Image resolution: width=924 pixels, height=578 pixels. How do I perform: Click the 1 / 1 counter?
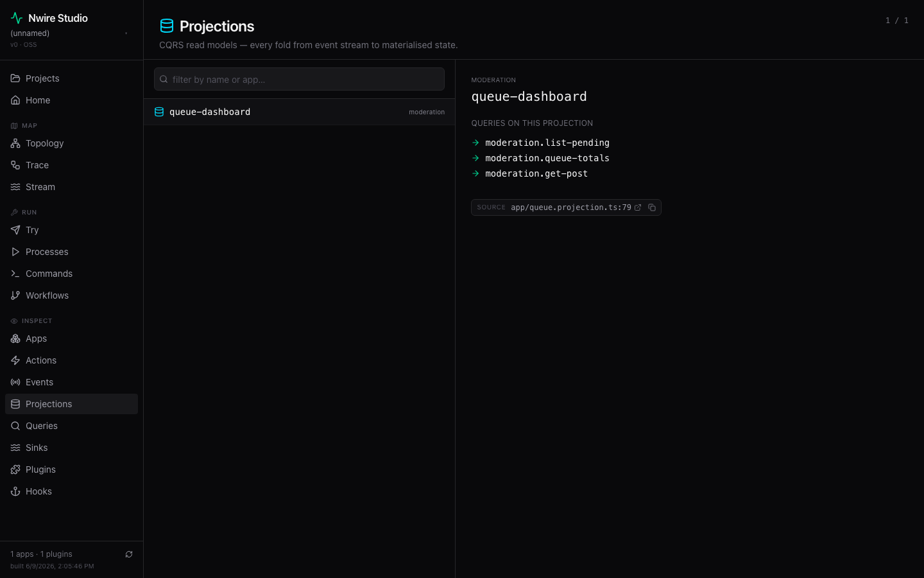[897, 21]
